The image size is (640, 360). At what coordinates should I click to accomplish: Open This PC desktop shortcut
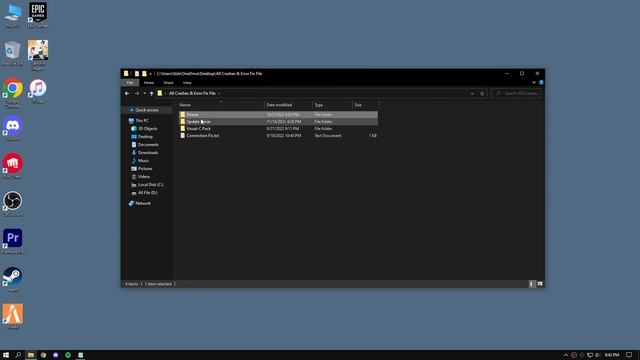[x=13, y=16]
